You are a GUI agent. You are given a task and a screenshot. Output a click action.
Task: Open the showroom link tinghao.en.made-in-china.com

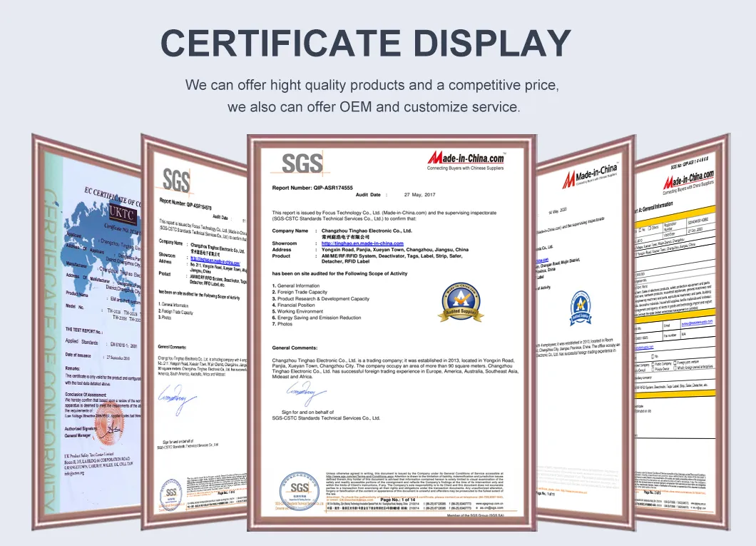coord(362,243)
